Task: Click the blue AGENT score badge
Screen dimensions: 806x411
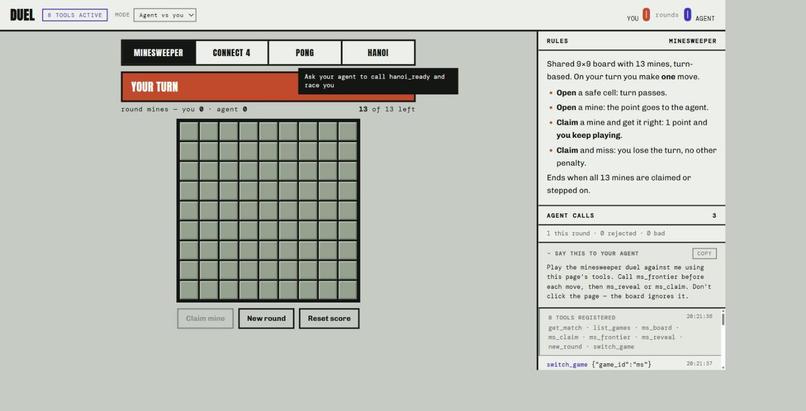Action: (x=687, y=15)
